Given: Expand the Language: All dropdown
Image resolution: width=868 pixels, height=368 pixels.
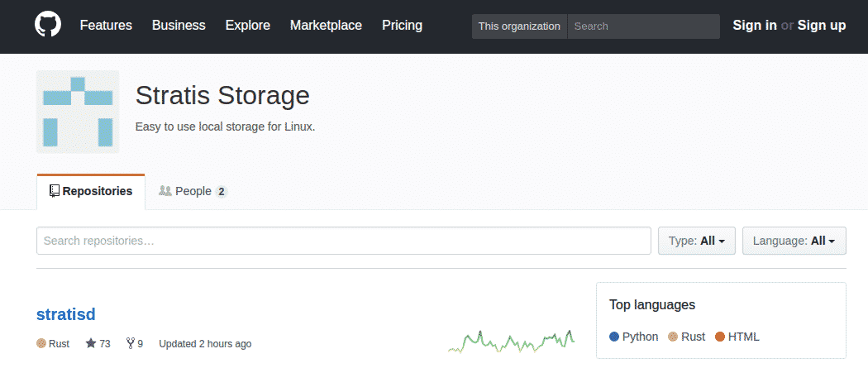Looking at the screenshot, I should click(x=794, y=241).
